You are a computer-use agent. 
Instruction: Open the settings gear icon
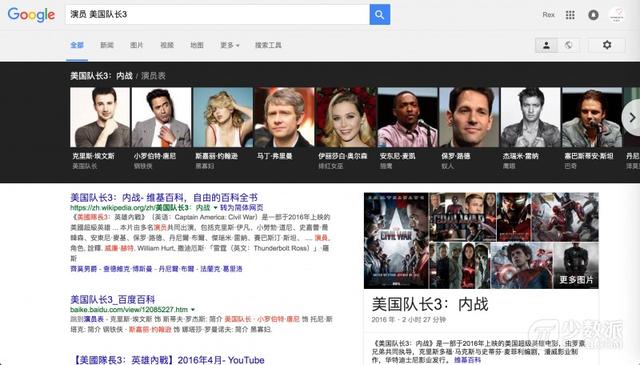tap(607, 45)
